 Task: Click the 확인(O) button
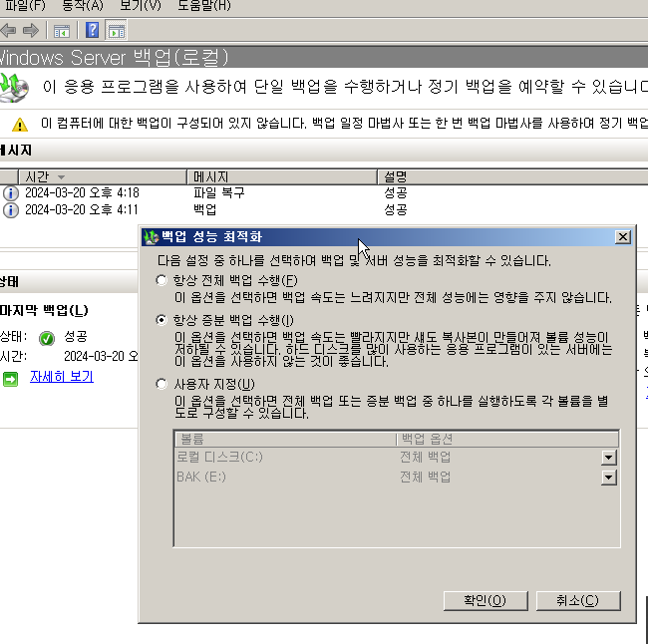pyautogui.click(x=486, y=600)
